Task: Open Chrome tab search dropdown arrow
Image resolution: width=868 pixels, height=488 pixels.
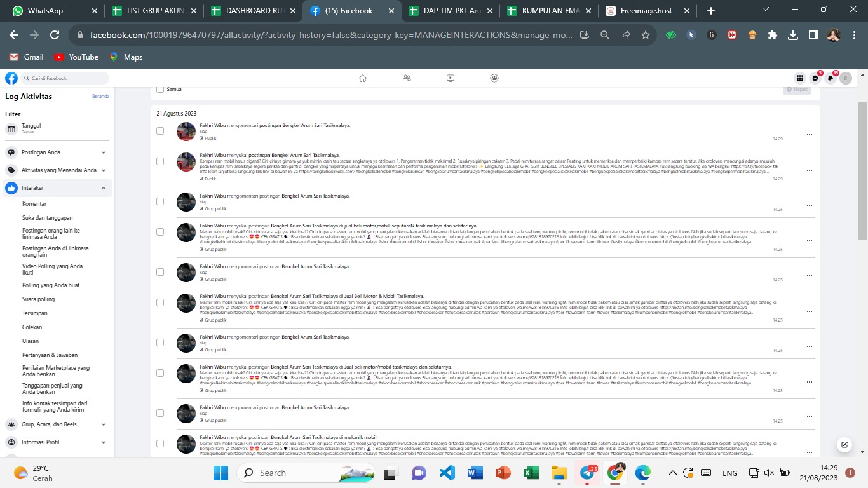Action: point(766,9)
